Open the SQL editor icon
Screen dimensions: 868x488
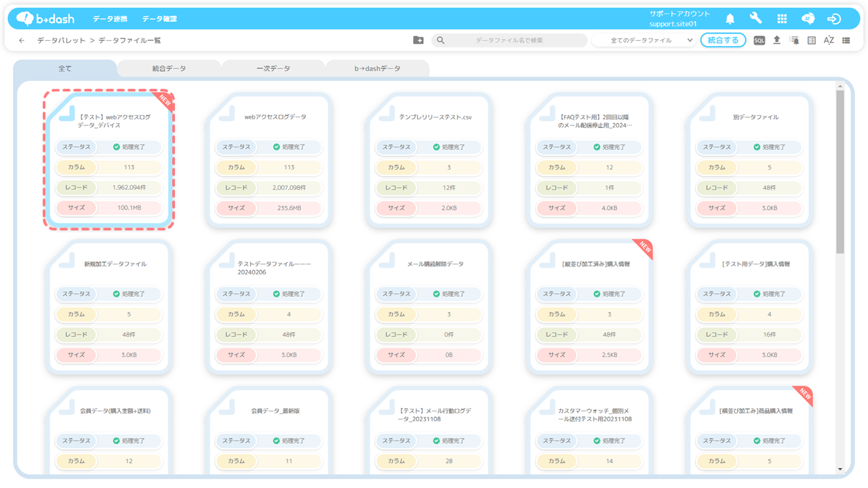[x=759, y=41]
